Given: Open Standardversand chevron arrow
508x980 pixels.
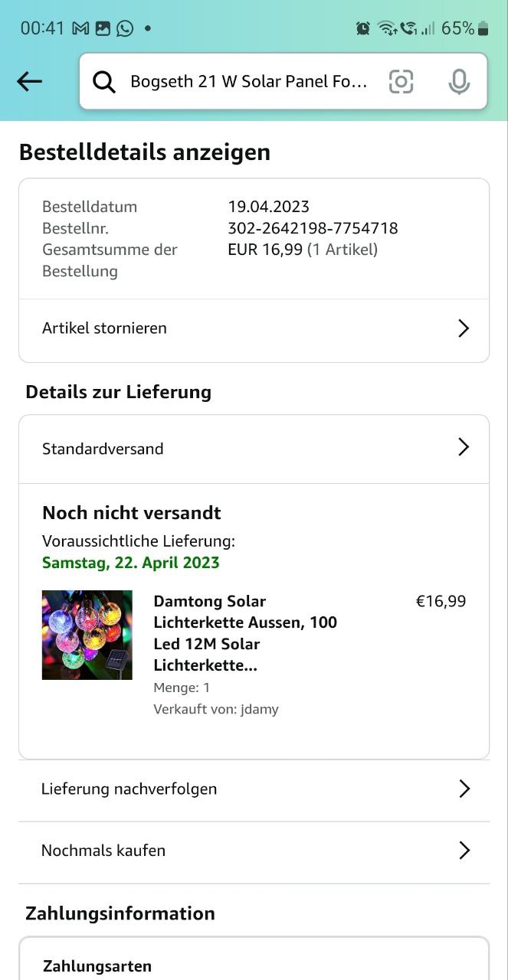Looking at the screenshot, I should (x=463, y=447).
